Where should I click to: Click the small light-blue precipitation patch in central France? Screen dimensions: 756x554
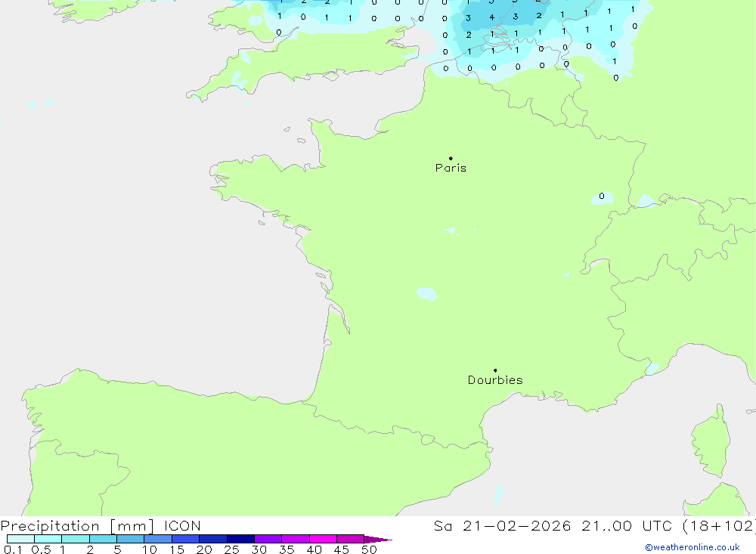coord(426,294)
